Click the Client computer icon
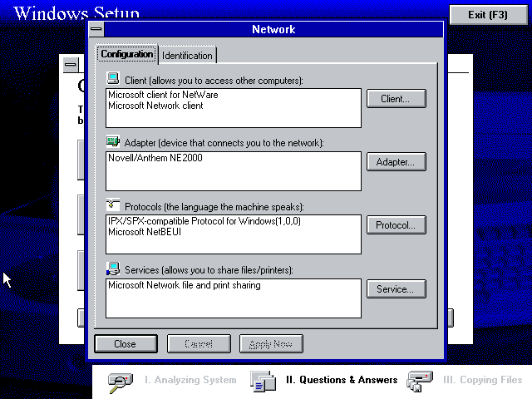 pos(113,78)
